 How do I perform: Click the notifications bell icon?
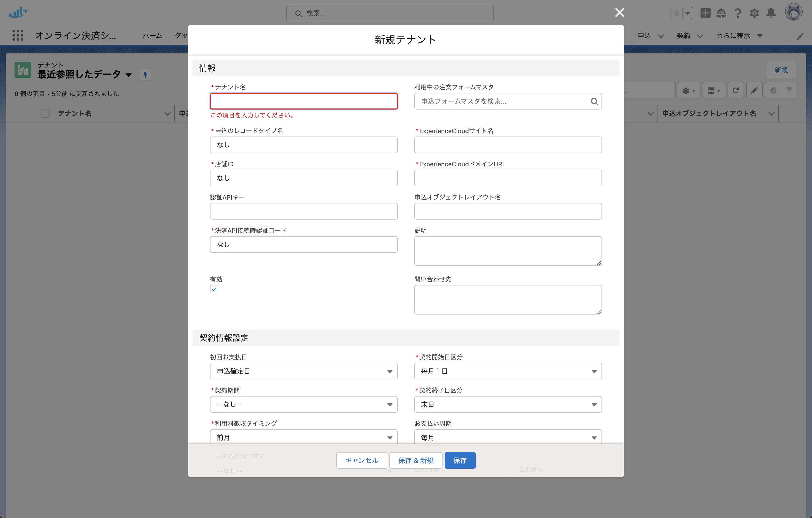coord(771,13)
